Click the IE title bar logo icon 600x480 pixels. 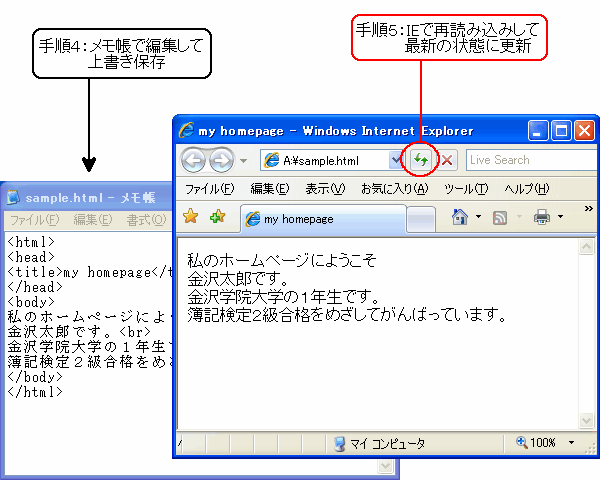pyautogui.click(x=187, y=130)
